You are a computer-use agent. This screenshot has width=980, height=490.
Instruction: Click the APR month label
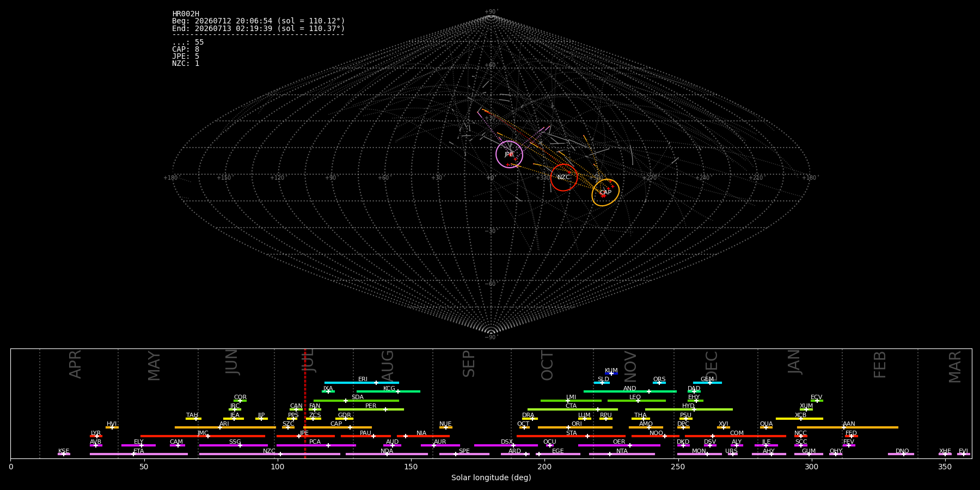point(75,364)
